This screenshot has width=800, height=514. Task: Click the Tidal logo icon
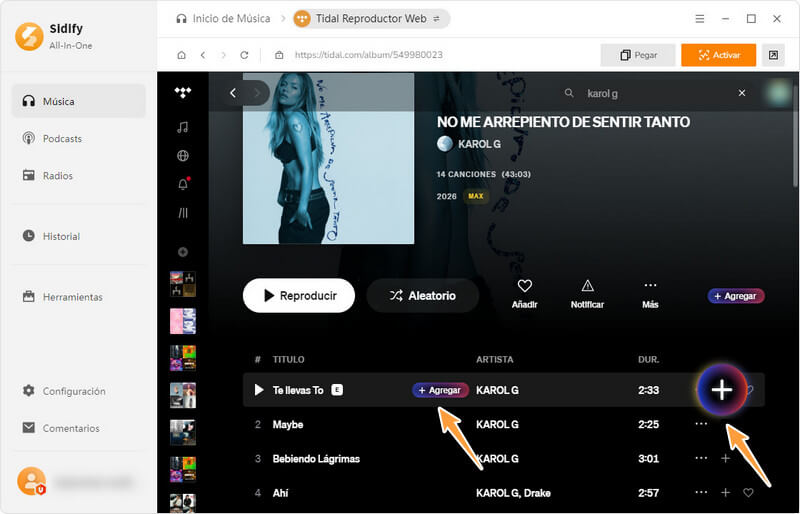tap(183, 92)
